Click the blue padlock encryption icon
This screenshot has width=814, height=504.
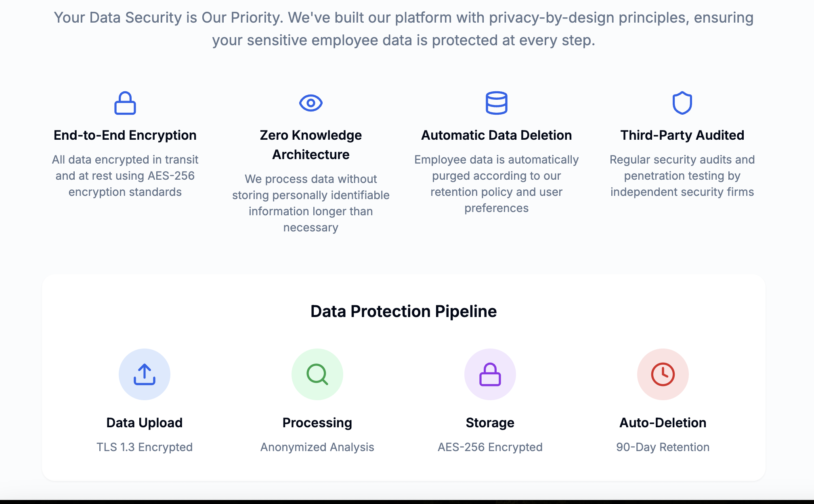125,103
